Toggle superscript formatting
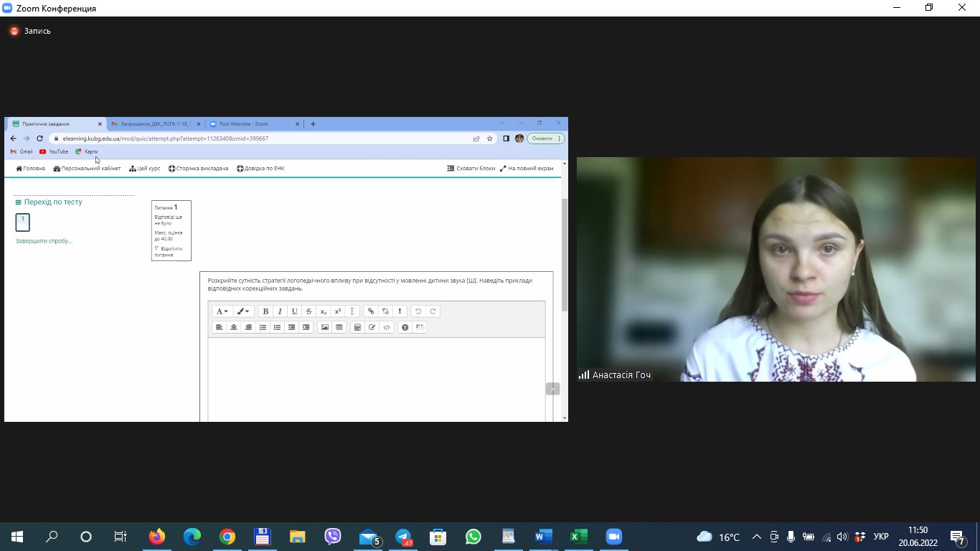 click(338, 311)
